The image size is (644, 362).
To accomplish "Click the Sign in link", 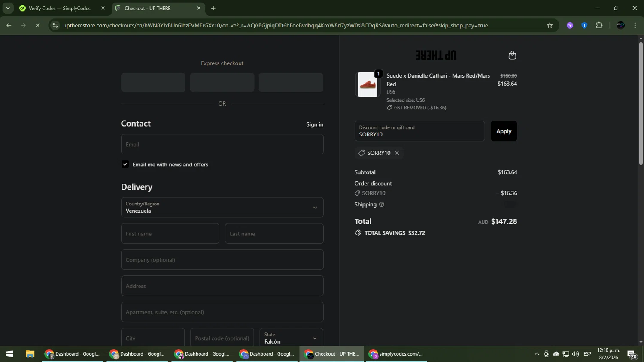I will click(315, 124).
